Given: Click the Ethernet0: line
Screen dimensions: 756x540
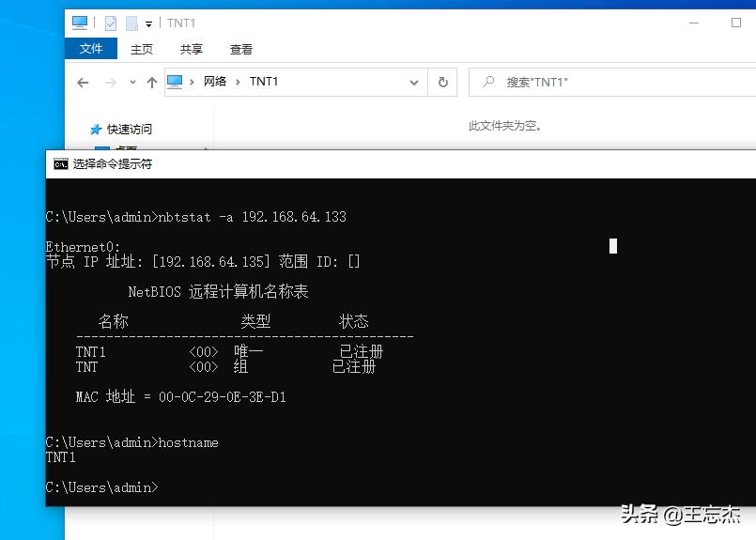Looking at the screenshot, I should tap(83, 247).
